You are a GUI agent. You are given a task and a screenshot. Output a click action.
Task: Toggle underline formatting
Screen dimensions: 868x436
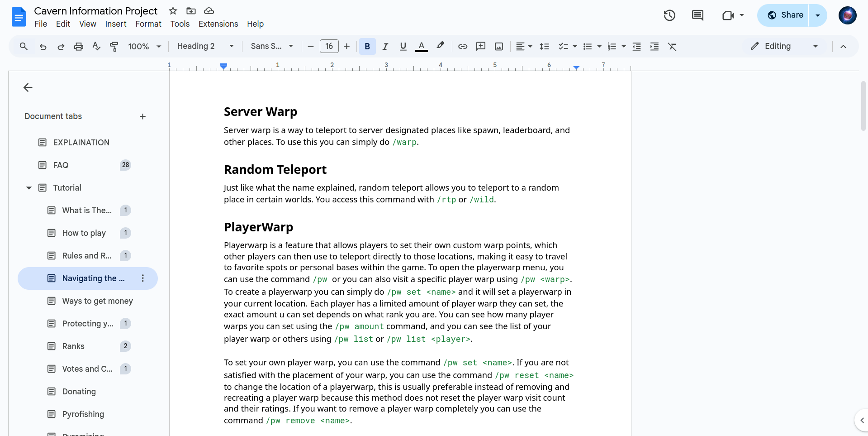click(x=403, y=46)
